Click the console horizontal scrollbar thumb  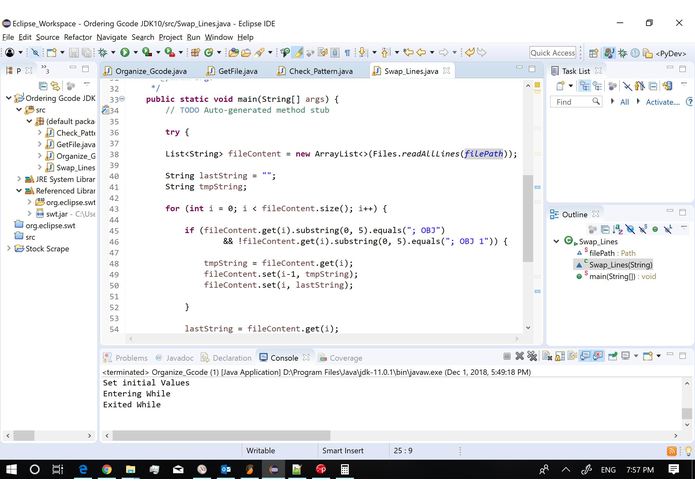pos(221,436)
